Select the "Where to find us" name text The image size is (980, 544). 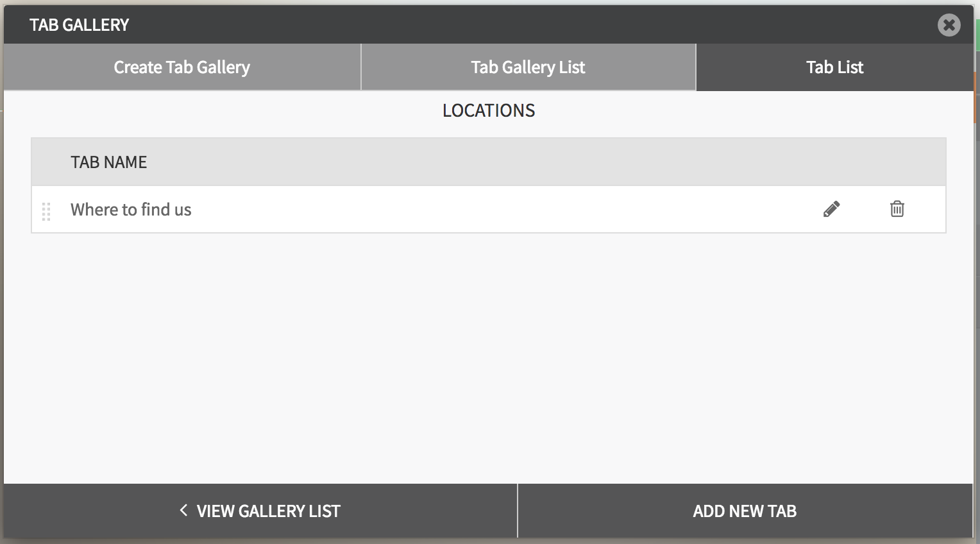(131, 210)
